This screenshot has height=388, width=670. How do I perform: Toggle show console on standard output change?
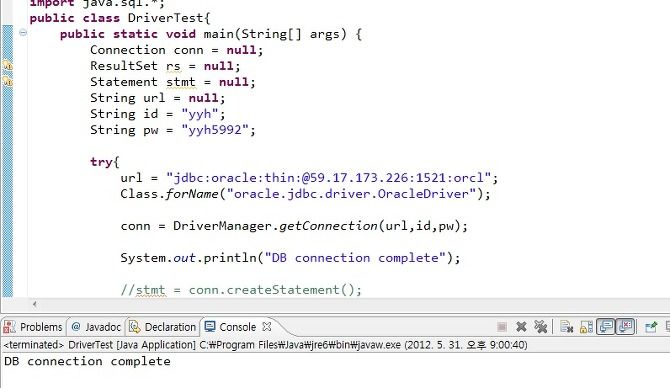click(606, 327)
